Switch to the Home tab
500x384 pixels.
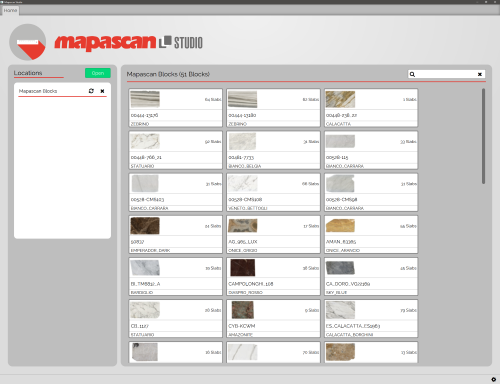pos(10,10)
